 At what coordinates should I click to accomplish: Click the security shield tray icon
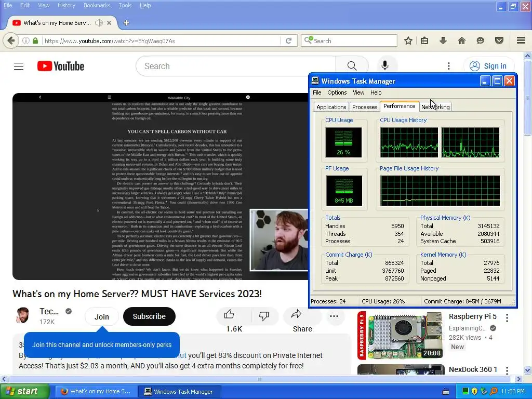click(475, 392)
